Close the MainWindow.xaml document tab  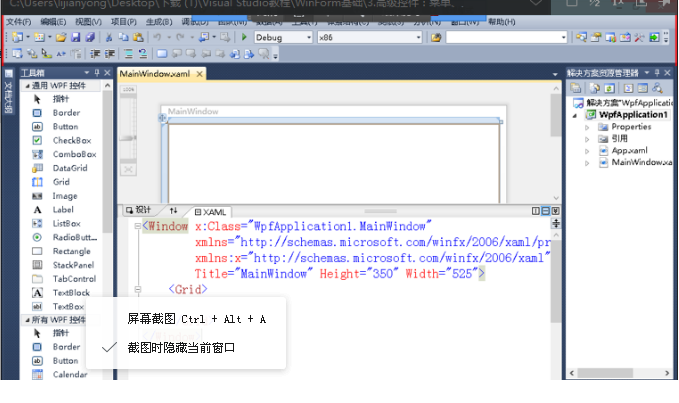click(x=199, y=74)
